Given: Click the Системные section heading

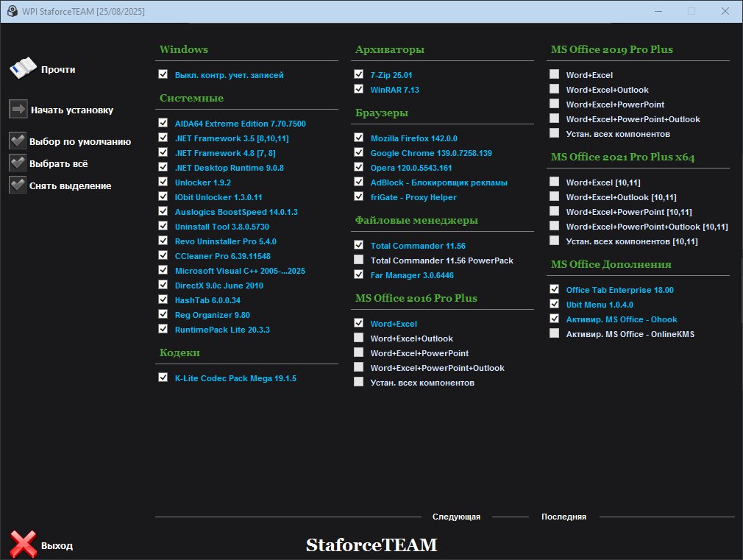Looking at the screenshot, I should 191,98.
